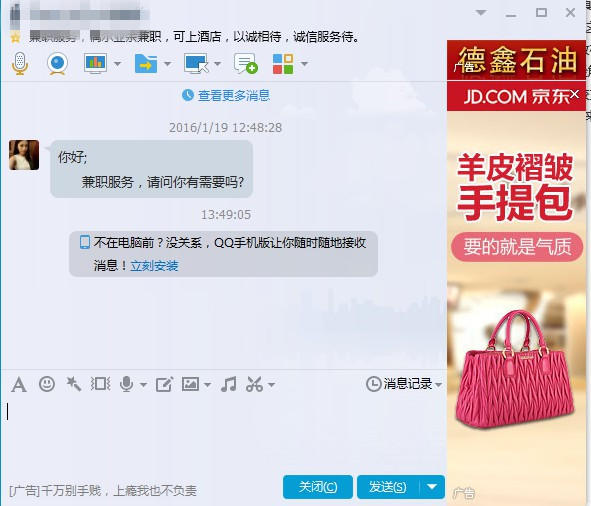Click the remote desktop screen icon

[196, 63]
